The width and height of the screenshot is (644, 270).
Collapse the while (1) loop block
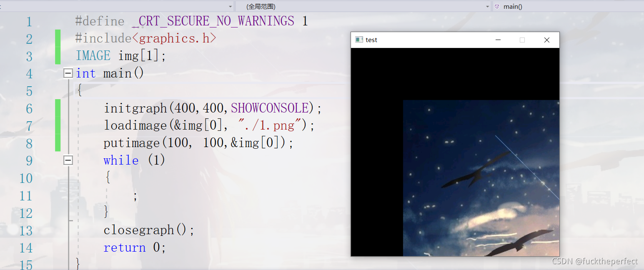coord(68,160)
